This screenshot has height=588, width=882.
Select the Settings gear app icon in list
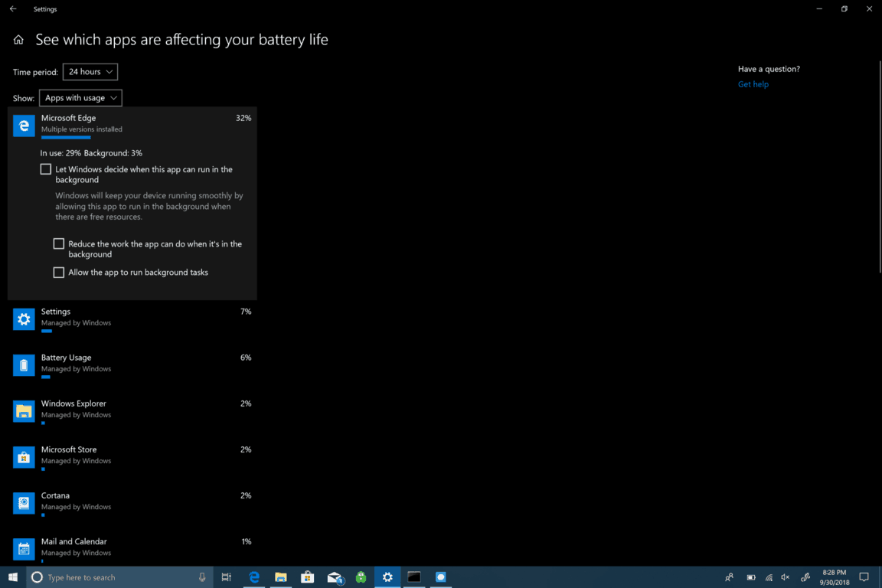point(24,319)
